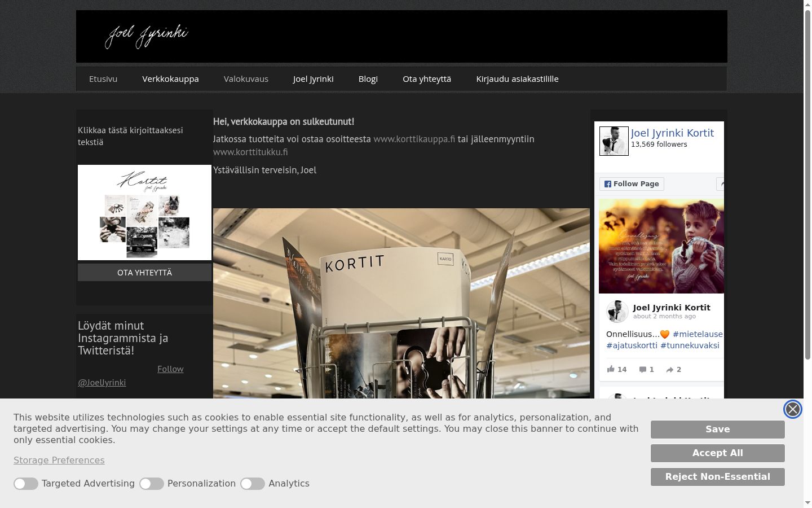
Task: Click Follow Page Facebook button
Action: 632,184
